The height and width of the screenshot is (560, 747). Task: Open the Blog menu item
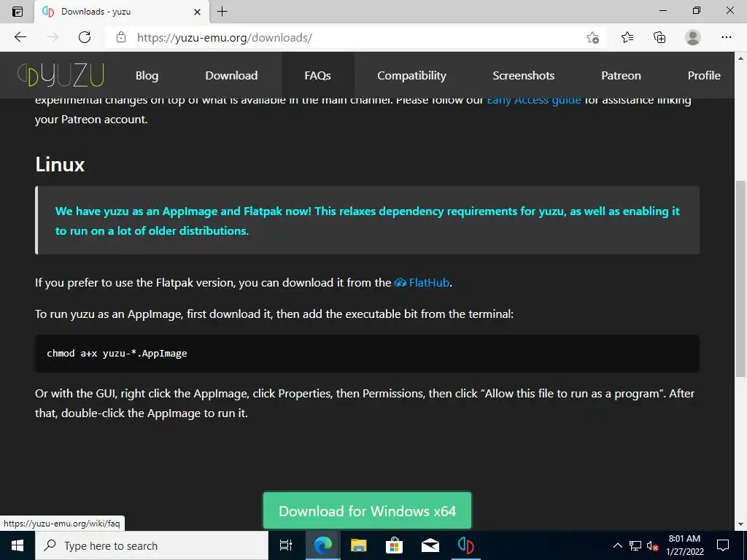[x=147, y=75]
